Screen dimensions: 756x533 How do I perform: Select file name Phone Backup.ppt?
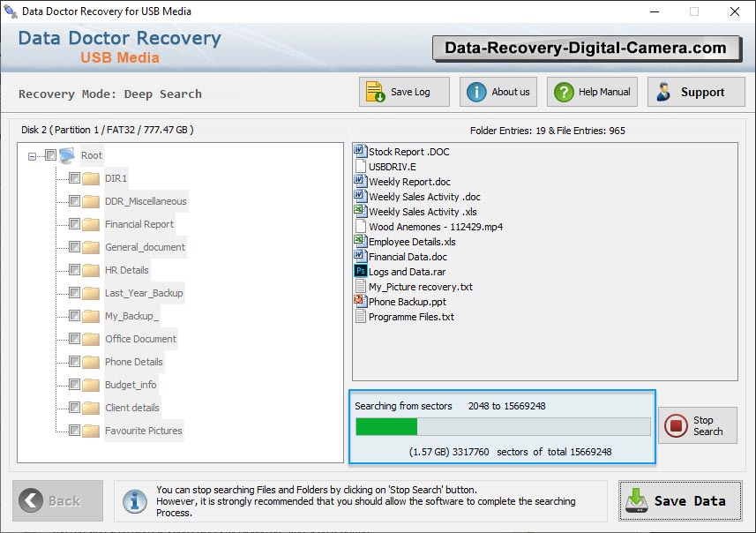click(408, 302)
